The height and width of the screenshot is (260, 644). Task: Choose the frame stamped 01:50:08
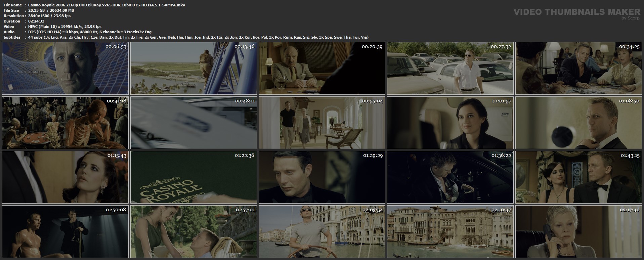click(x=65, y=231)
